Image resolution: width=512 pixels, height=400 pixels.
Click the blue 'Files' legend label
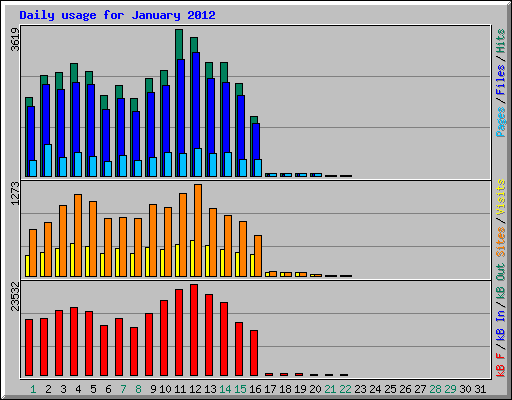(x=500, y=80)
